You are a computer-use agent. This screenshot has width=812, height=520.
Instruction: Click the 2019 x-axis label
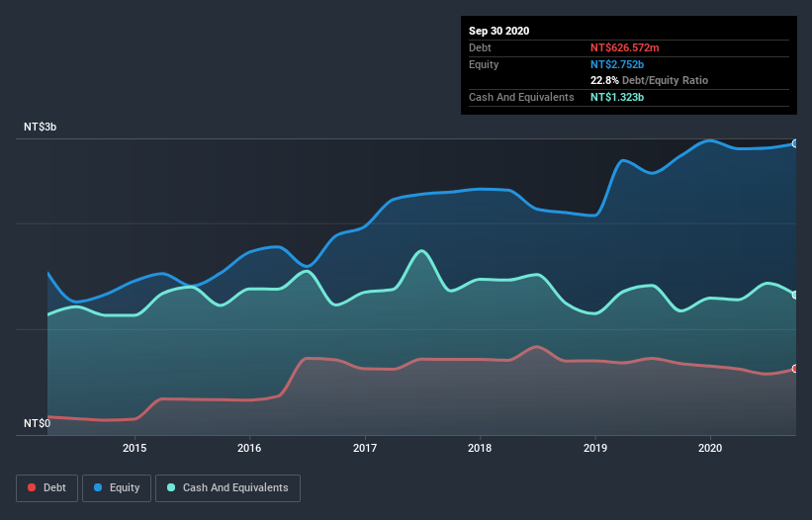coord(595,448)
